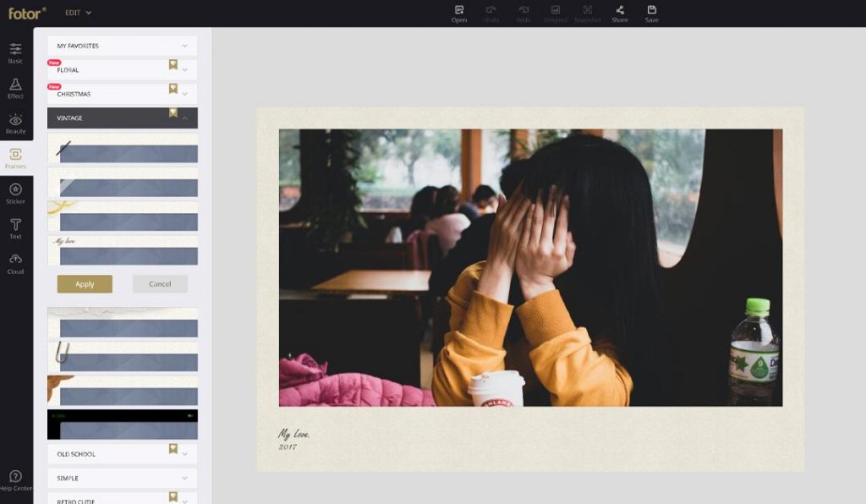This screenshot has height=504, width=866.
Task: Expand the Christmas frames category
Action: tap(123, 94)
